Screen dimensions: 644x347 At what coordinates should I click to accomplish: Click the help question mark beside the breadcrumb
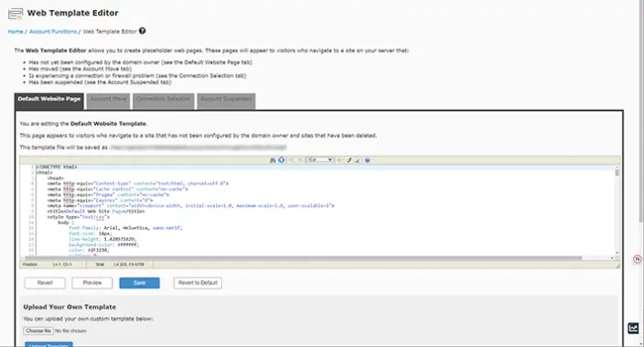142,31
